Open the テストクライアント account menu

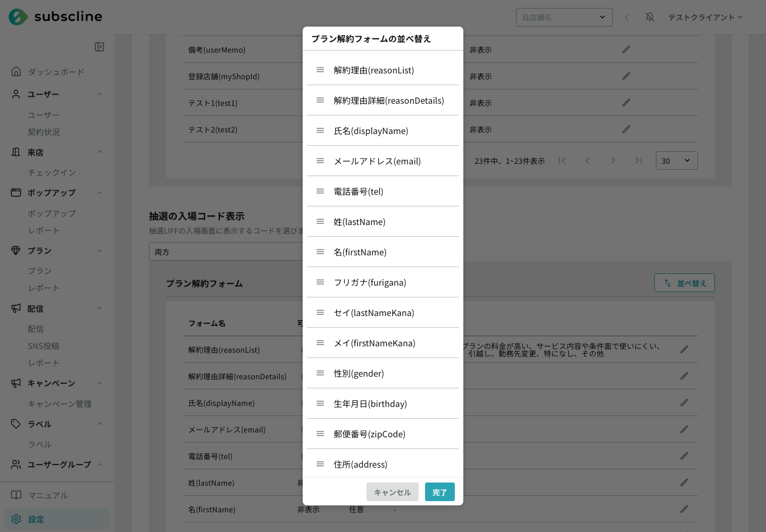705,17
